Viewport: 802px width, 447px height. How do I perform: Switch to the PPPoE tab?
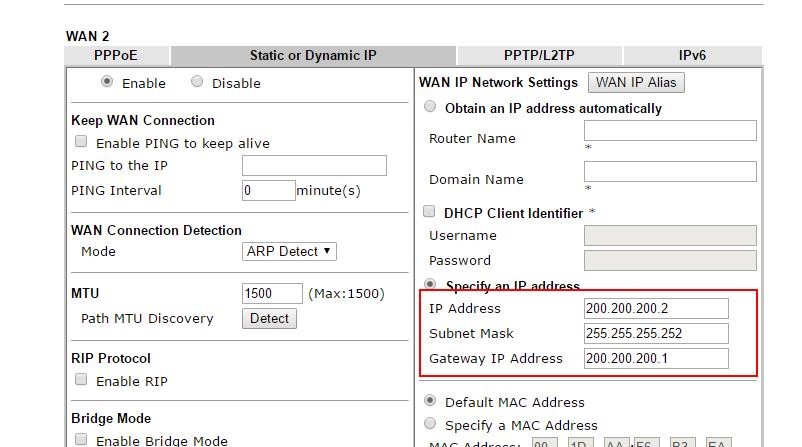click(116, 56)
